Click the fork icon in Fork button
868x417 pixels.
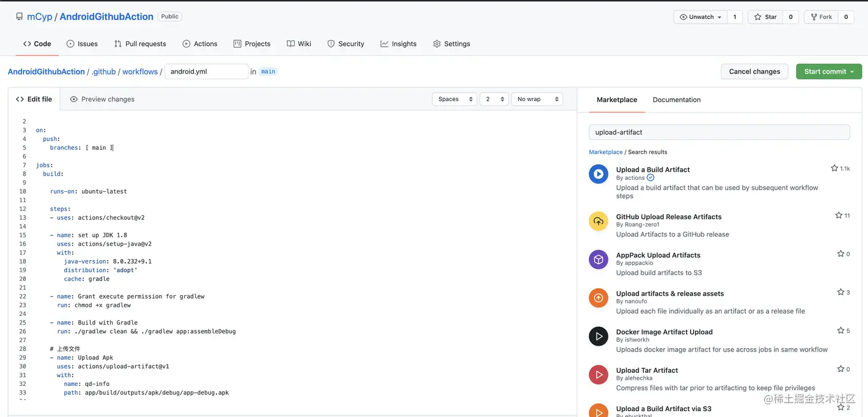(813, 17)
